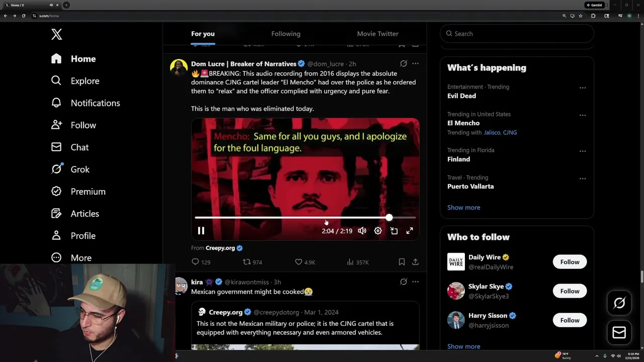Open more options for El Mencho trend

pos(583,115)
